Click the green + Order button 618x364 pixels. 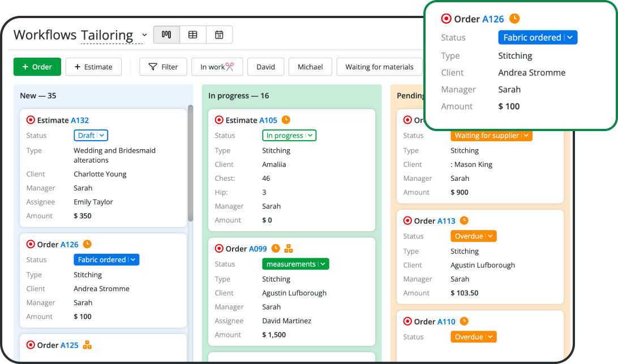click(37, 67)
